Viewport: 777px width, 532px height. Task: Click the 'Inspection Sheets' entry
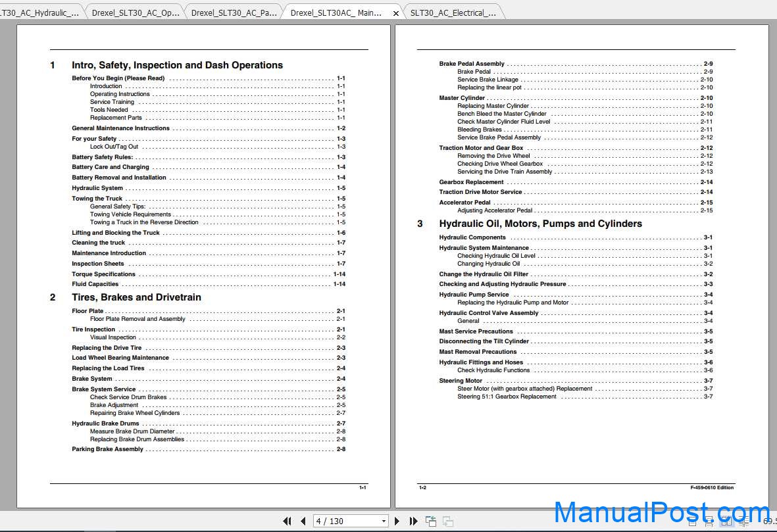209,264
